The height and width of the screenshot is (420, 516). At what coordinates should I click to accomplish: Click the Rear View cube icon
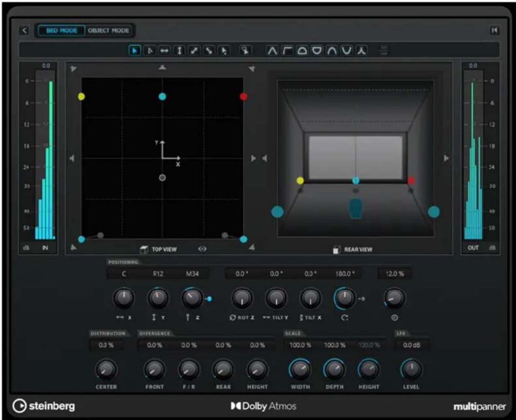click(336, 250)
